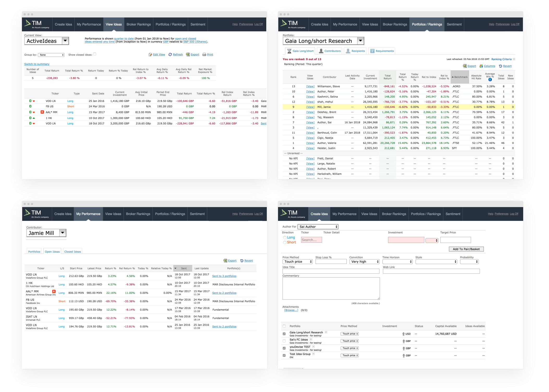Open View Ideas in Create Idea window

[369, 214]
